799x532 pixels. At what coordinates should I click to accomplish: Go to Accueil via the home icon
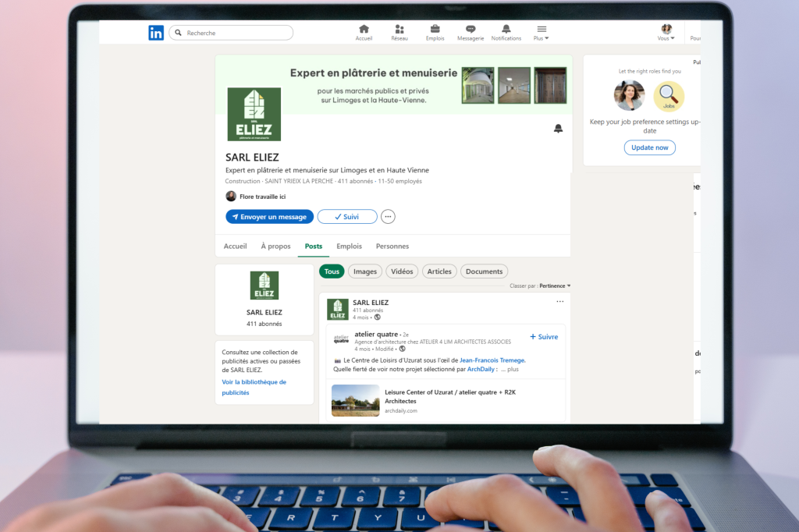click(x=364, y=33)
